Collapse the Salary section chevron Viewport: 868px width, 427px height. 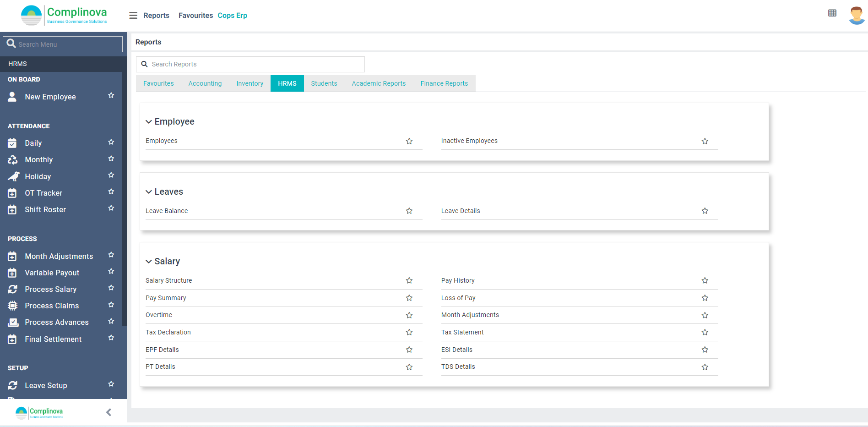pos(149,262)
